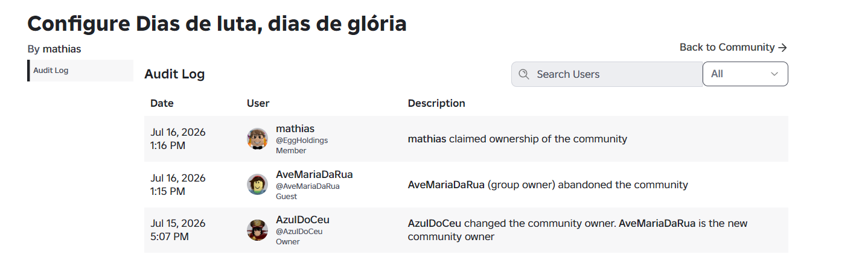Expand the All filter chevron
The width and height of the screenshot is (868, 257).
point(774,74)
